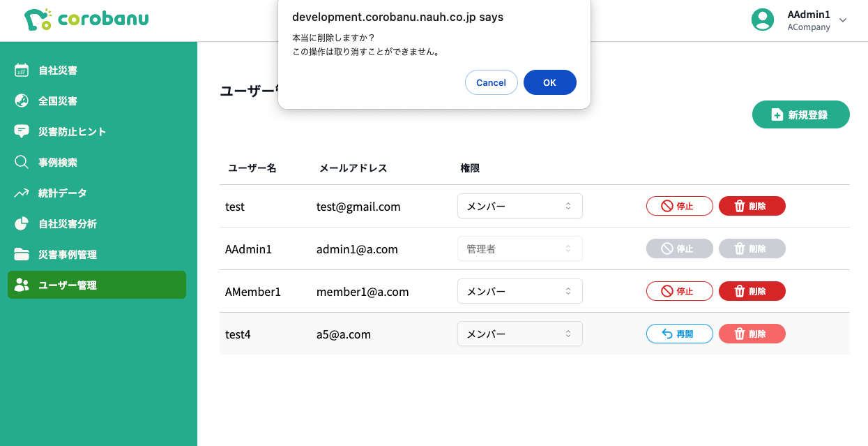Suspend the test user with 停止
This screenshot has height=446, width=868.
pos(680,206)
